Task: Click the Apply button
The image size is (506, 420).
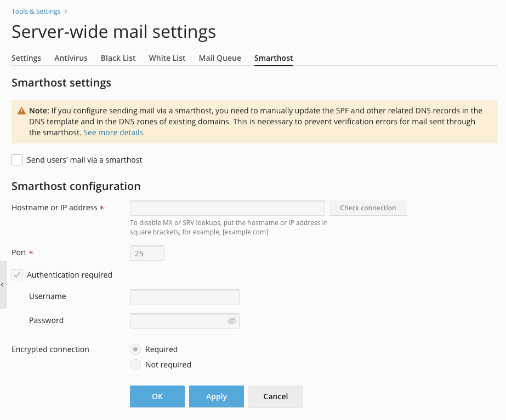Action: point(216,396)
